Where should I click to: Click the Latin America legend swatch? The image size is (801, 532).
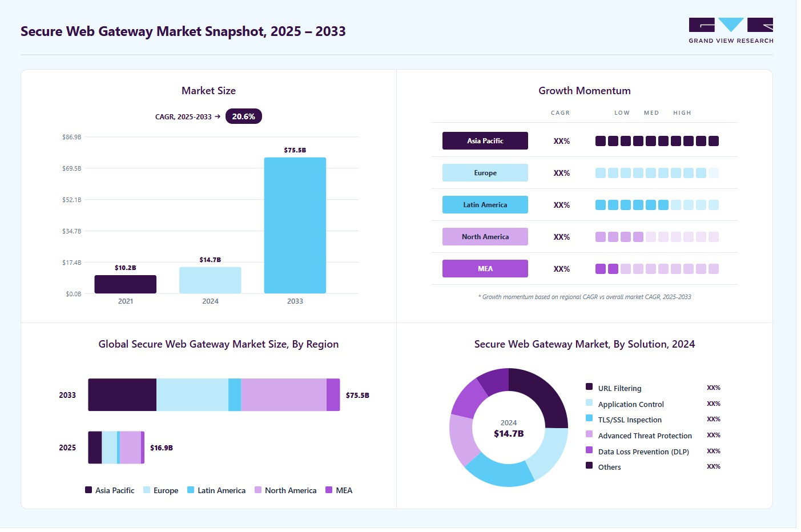pyautogui.click(x=191, y=490)
